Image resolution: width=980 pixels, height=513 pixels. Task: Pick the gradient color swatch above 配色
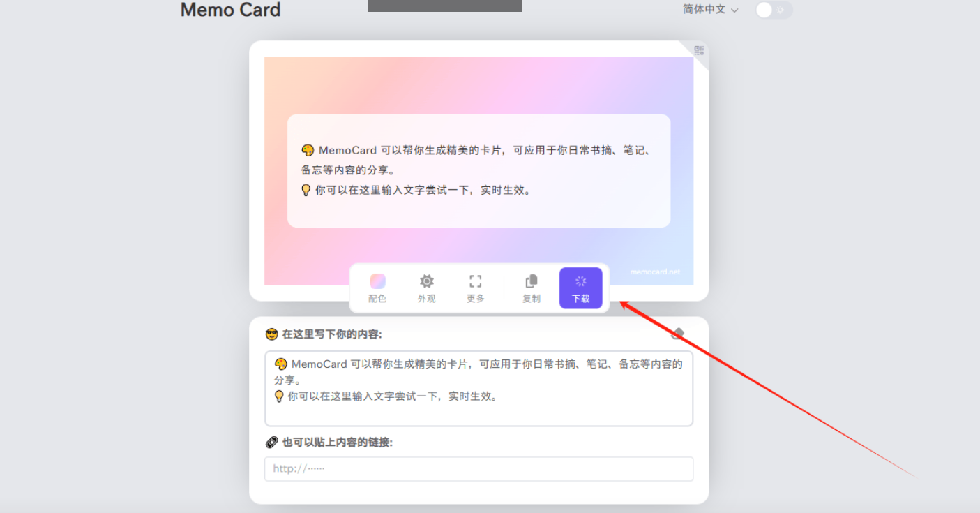tap(377, 281)
